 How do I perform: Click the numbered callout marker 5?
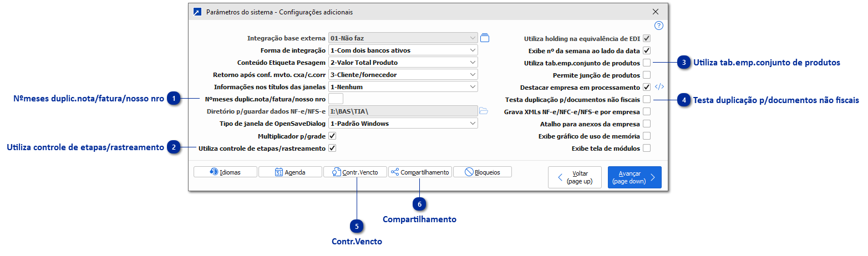(357, 226)
